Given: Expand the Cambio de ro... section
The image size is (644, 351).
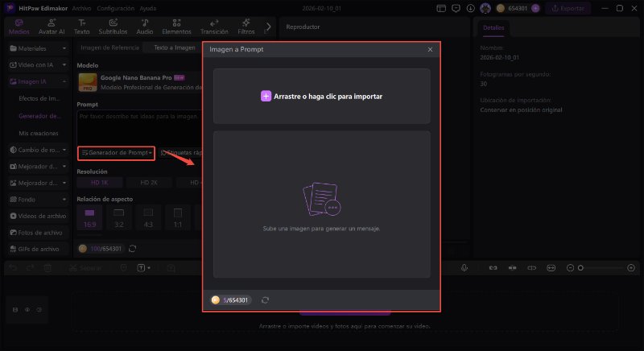Looking at the screenshot, I should tap(38, 150).
